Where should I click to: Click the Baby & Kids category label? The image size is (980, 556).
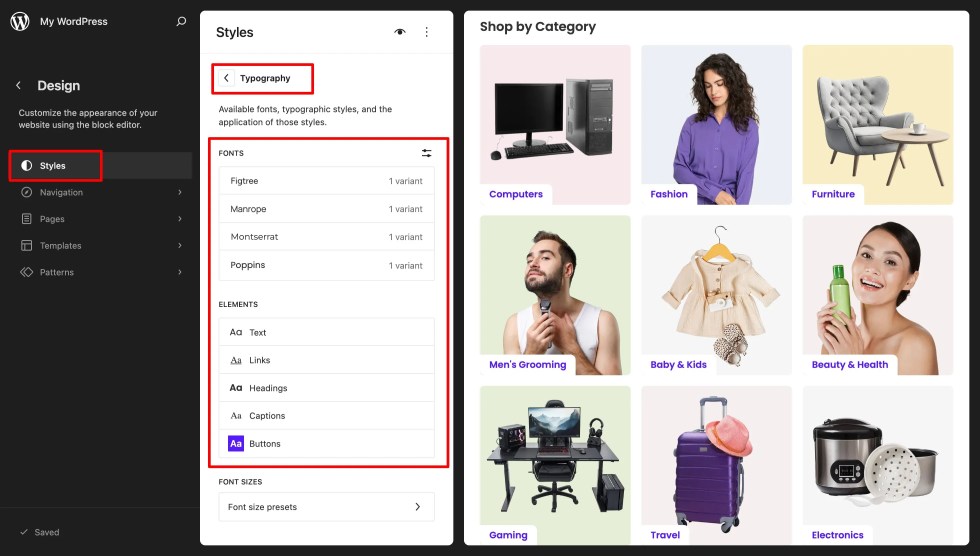(678, 365)
